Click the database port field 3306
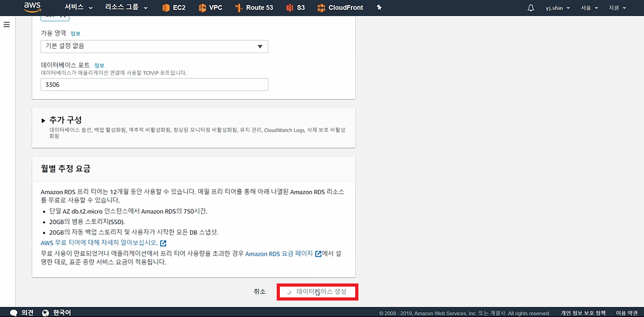This screenshot has width=644, height=317. coord(155,85)
